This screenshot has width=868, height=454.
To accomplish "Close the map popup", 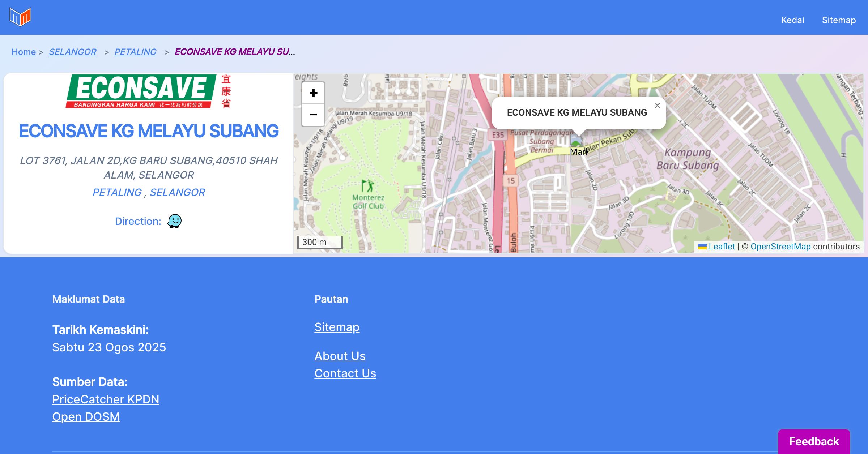I will (x=657, y=106).
